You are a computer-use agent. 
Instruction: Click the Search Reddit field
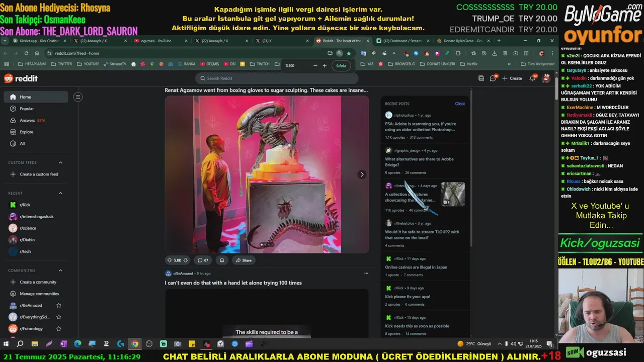click(x=277, y=78)
